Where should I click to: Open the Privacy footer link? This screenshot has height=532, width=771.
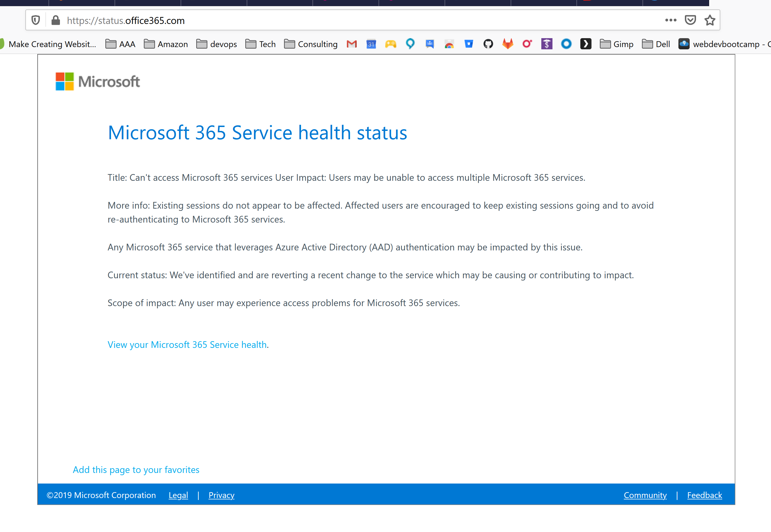tap(222, 495)
